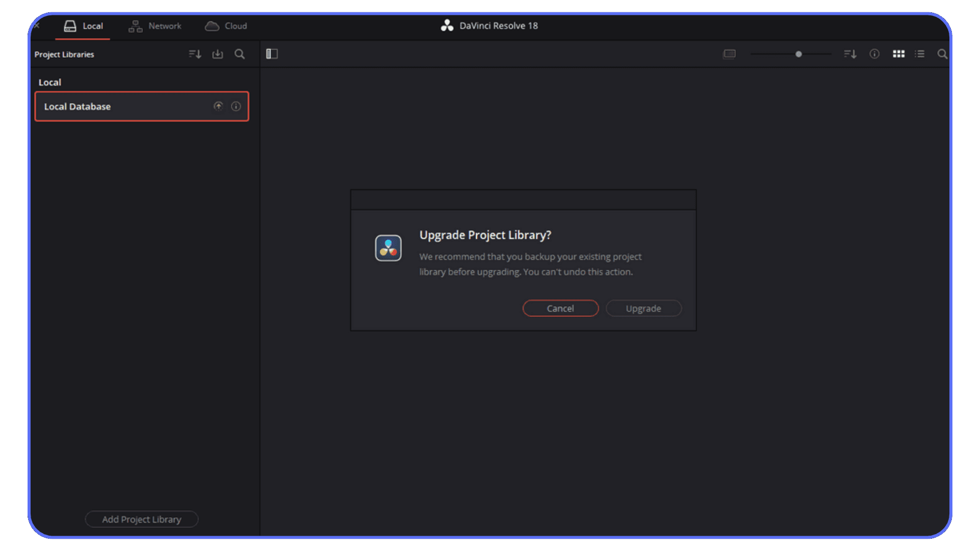This screenshot has height=551, width=980.
Task: Select the Local Database library row
Action: [142, 107]
